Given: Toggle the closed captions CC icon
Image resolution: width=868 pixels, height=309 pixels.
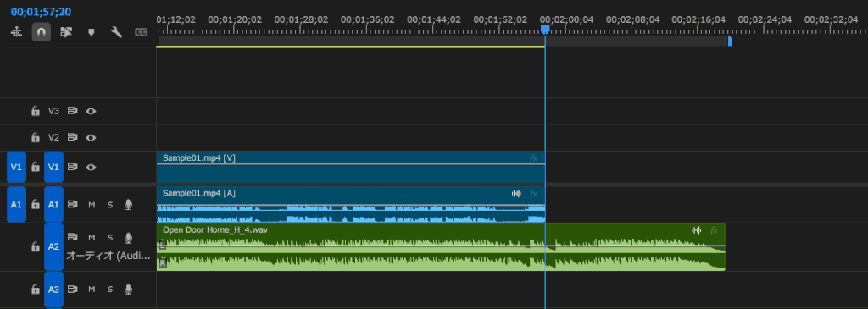Looking at the screenshot, I should point(142,32).
